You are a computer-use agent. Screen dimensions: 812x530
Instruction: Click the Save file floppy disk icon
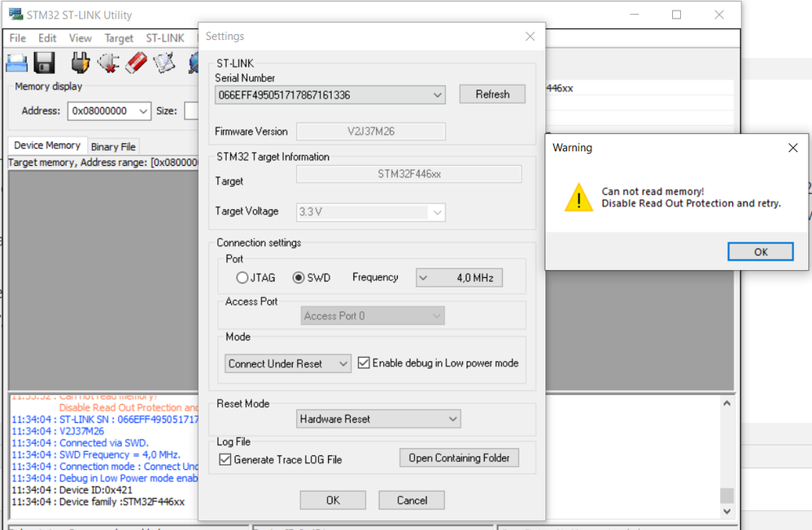pos(45,63)
